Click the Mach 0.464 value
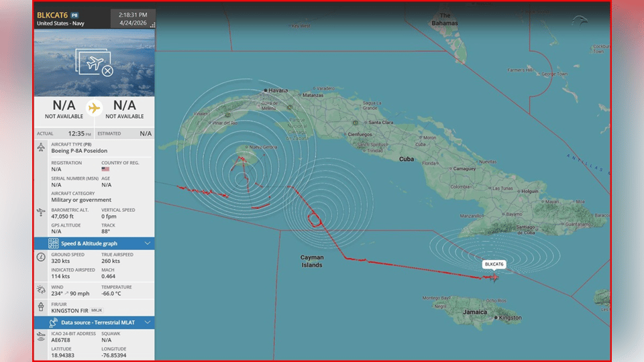The width and height of the screenshot is (644, 362). pyautogui.click(x=109, y=276)
